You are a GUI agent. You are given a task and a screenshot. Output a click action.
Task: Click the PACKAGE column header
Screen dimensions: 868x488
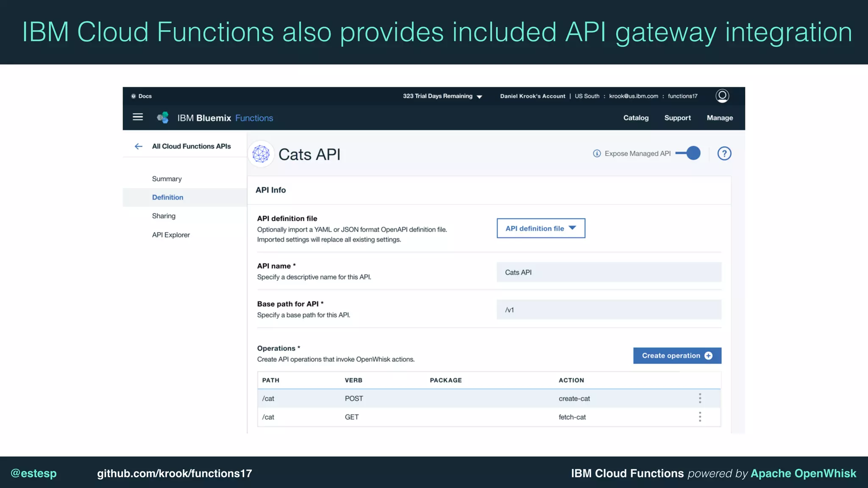coord(446,380)
